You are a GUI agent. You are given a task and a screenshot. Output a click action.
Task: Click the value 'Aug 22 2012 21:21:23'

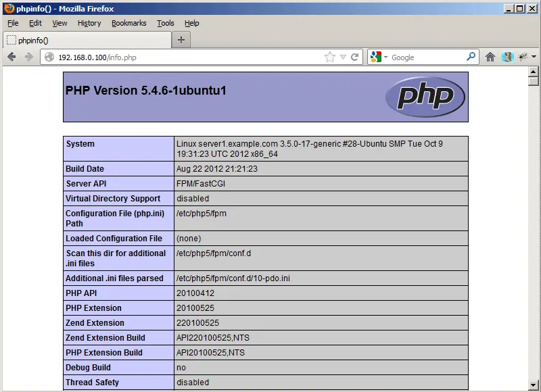tap(217, 168)
